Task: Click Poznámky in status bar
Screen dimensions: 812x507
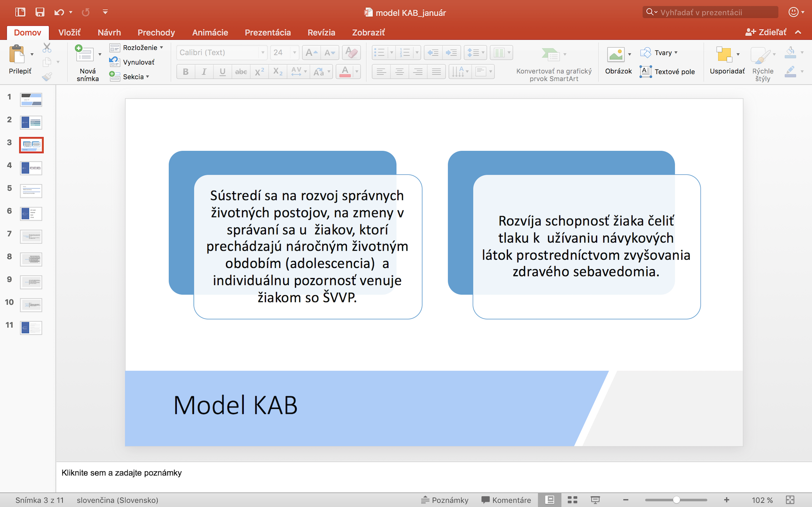Action: point(445,500)
